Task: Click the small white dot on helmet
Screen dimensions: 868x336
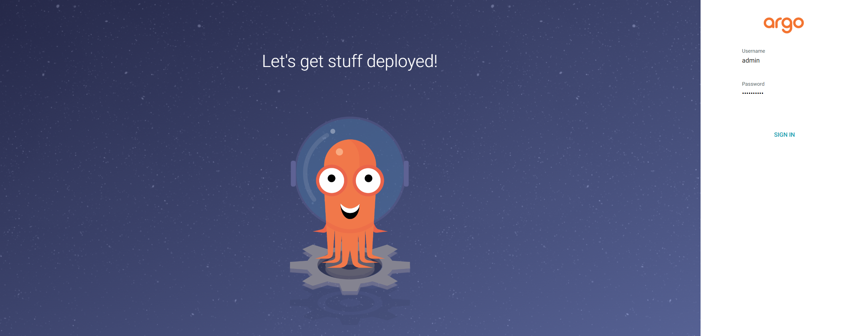Action: point(333,131)
